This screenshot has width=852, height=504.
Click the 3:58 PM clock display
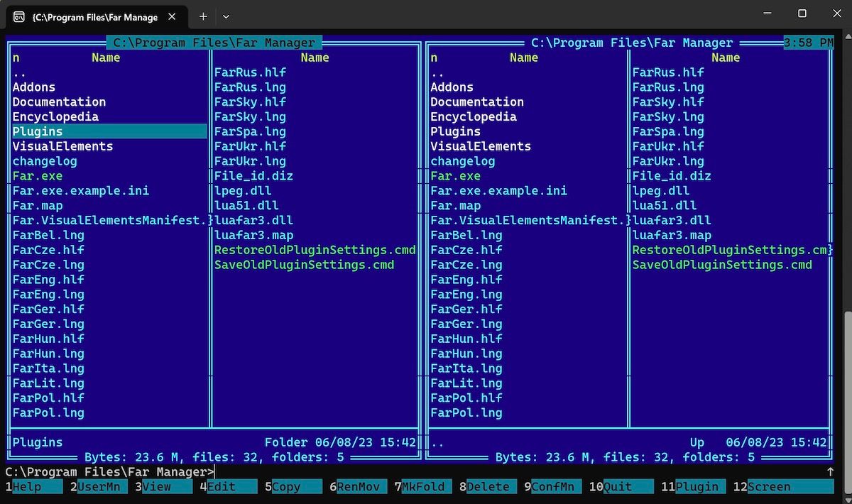tap(809, 43)
